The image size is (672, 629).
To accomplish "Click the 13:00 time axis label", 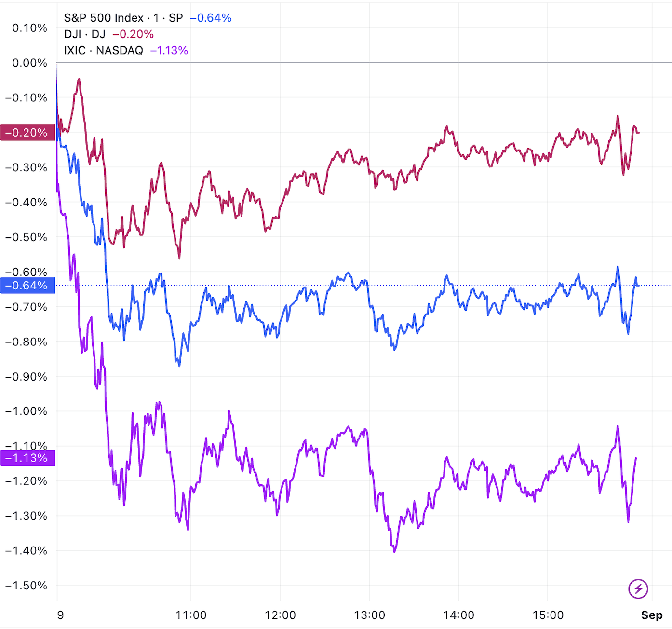I will 369,615.
